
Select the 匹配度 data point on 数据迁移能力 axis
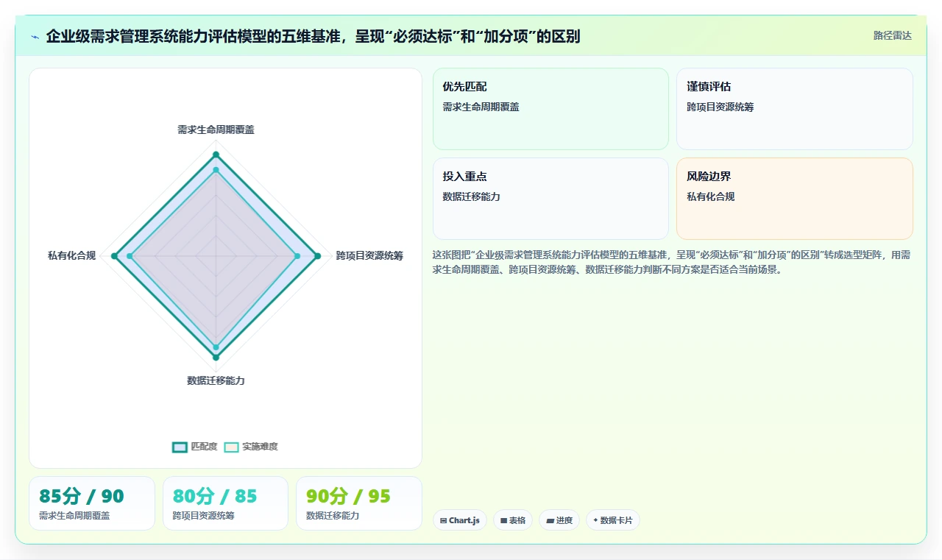(x=216, y=357)
